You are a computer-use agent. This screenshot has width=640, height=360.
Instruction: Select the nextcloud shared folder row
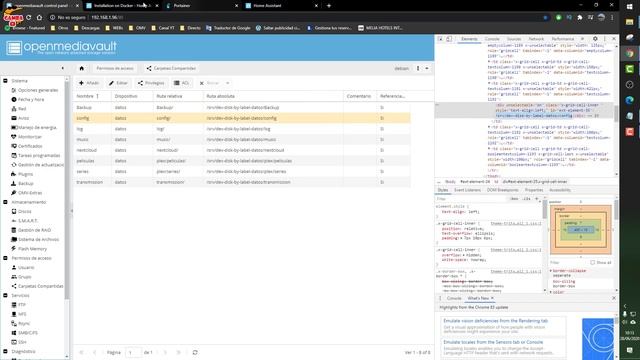[242, 150]
